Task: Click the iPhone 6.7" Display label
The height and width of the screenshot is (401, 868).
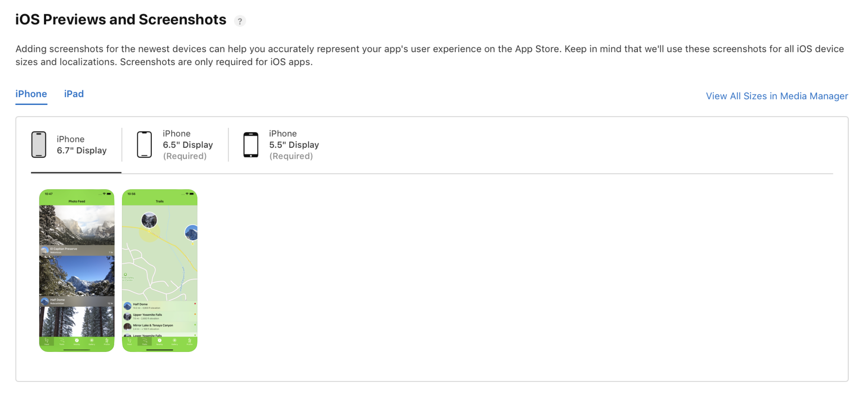Action: tap(81, 144)
